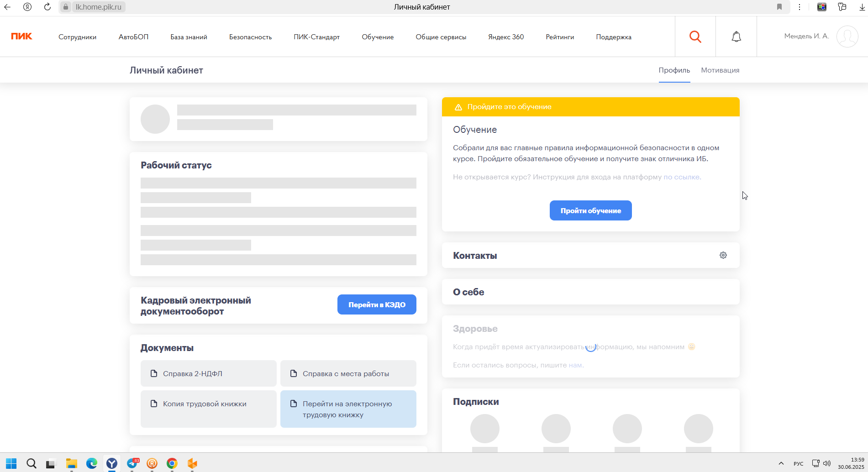This screenshot has width=868, height=472.
Task: Follow the 'по ссылке' instruction link
Action: click(682, 177)
